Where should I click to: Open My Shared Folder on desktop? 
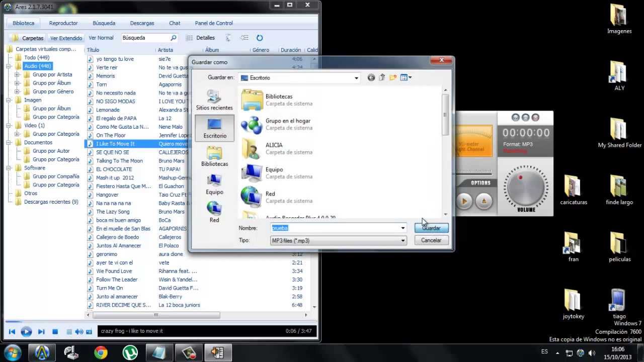(x=619, y=133)
